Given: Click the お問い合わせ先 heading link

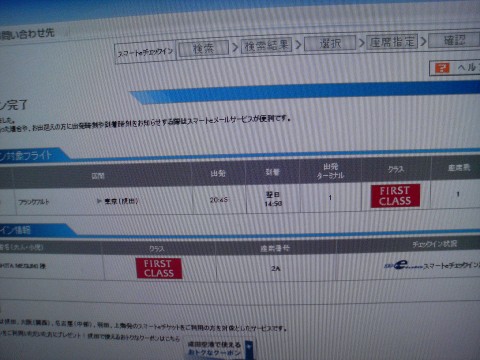Looking at the screenshot, I should coord(27,34).
